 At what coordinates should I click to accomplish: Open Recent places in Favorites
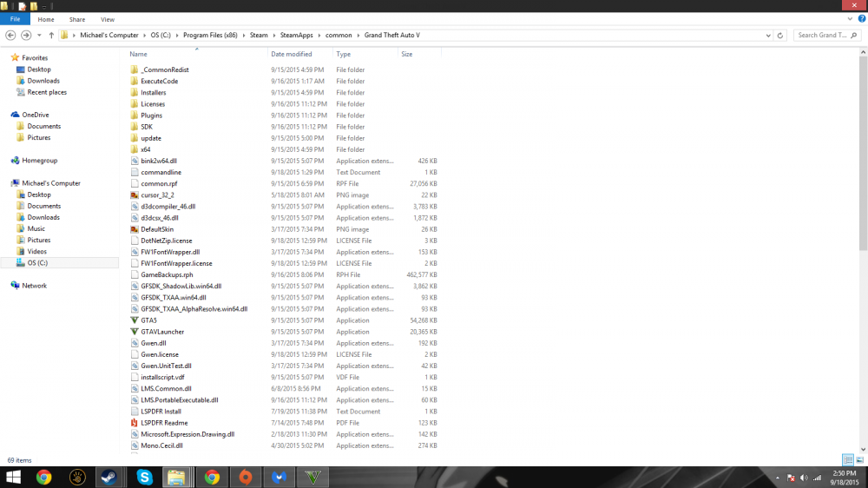coord(47,92)
